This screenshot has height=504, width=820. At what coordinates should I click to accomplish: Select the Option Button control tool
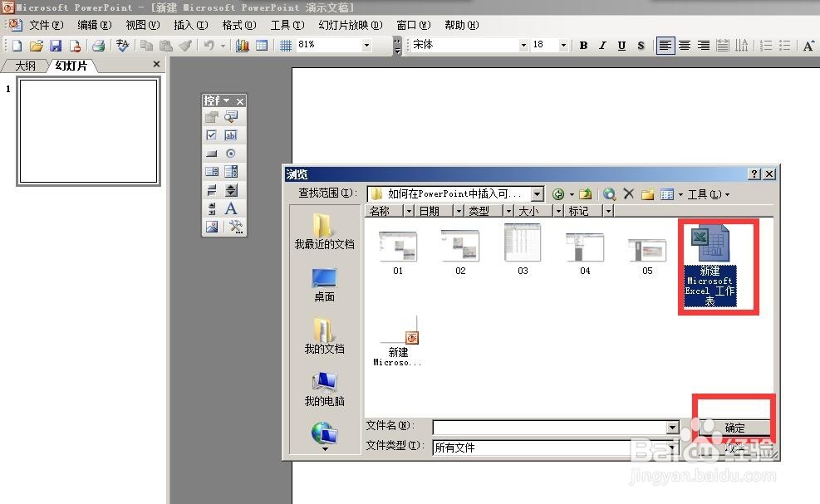[x=231, y=153]
